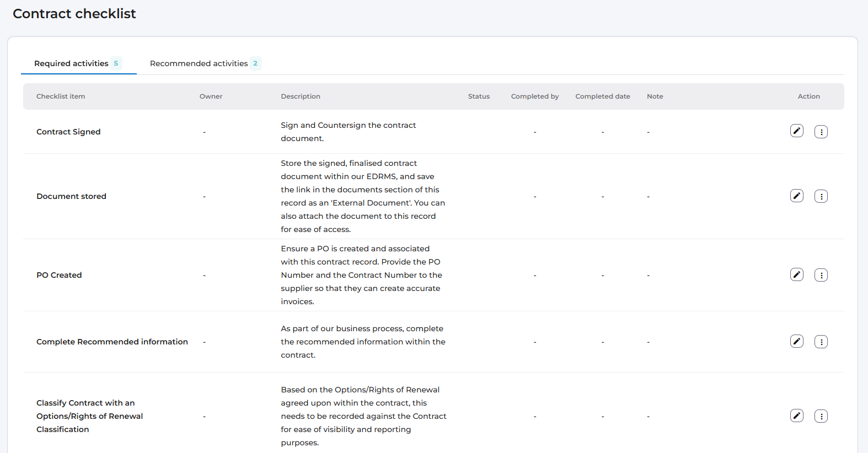Select the PO Created item name

tap(59, 275)
